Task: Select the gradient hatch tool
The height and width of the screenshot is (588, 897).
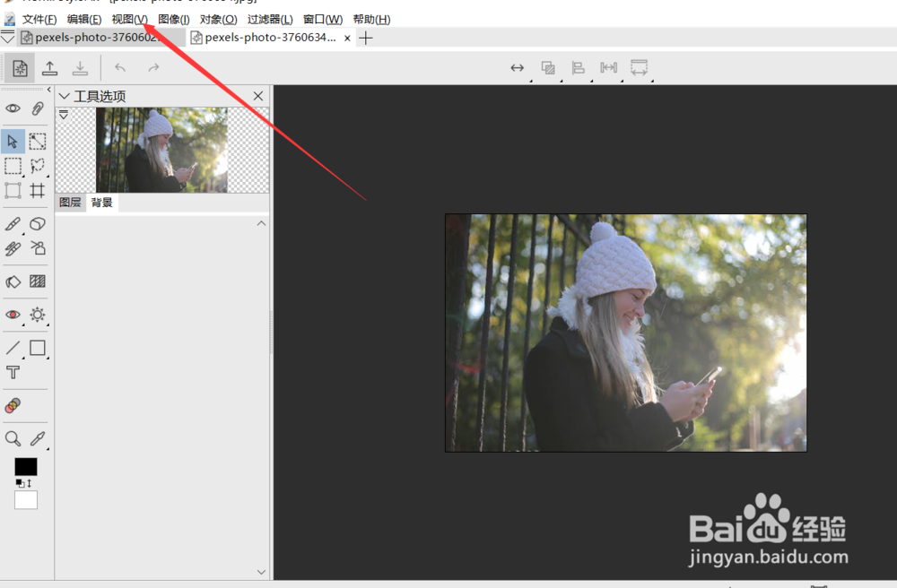Action: (38, 281)
